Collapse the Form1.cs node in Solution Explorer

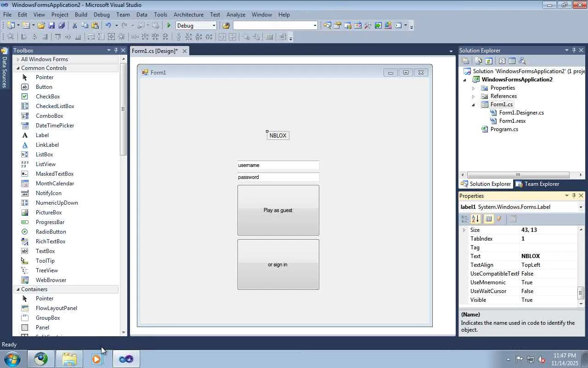tap(473, 104)
